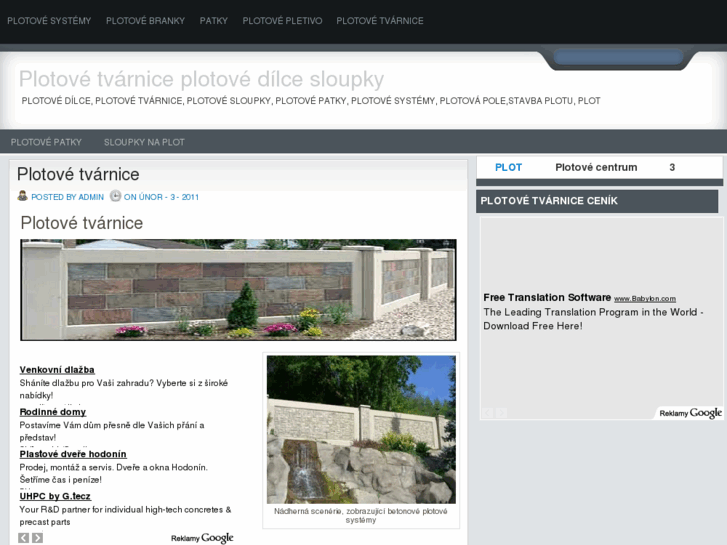The height and width of the screenshot is (545, 727).
Task: Click the Posted by Admin link
Action: pos(67,197)
